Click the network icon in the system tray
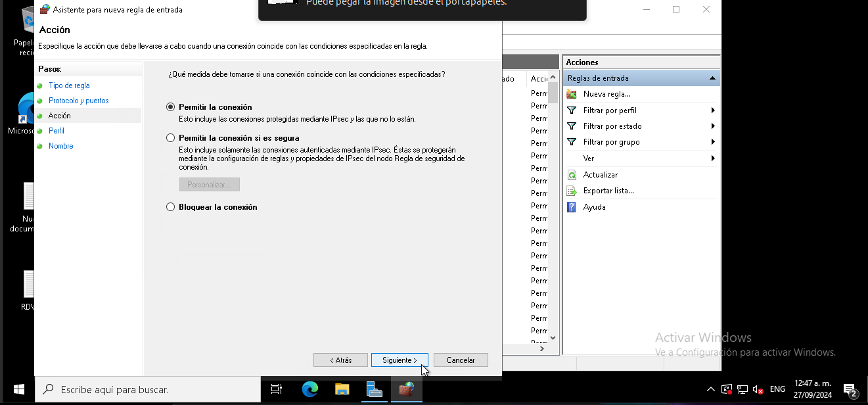The width and height of the screenshot is (868, 405). [x=742, y=389]
